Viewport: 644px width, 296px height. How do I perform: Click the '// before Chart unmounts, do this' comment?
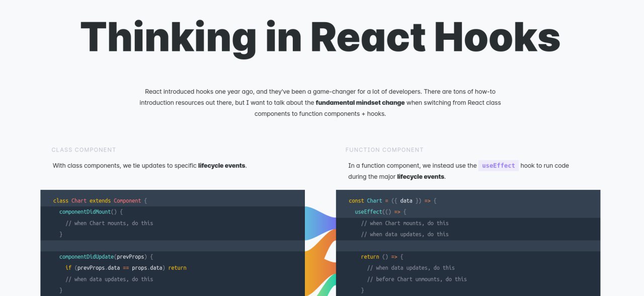coord(417,279)
